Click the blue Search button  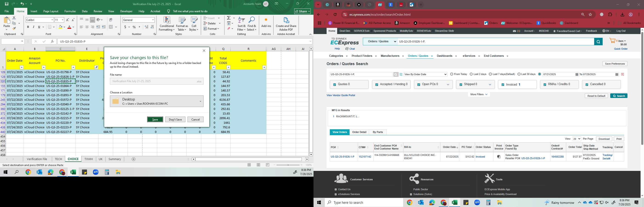tap(619, 96)
